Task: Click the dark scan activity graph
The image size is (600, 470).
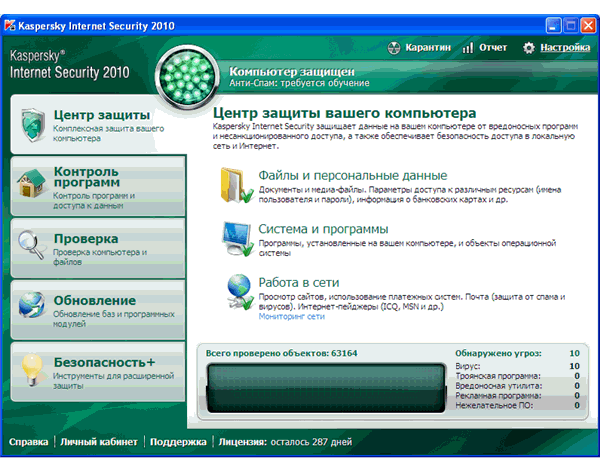Action: coord(326,388)
